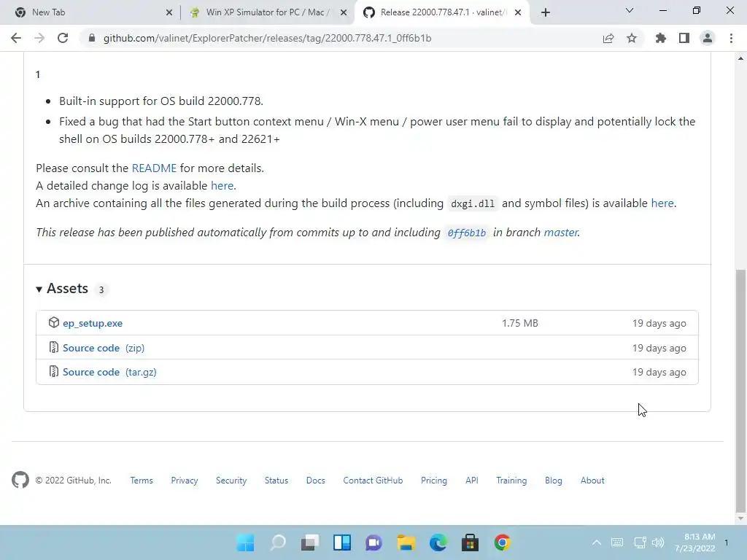Bookmark this page with the star
This screenshot has width=747, height=560.
coord(632,38)
